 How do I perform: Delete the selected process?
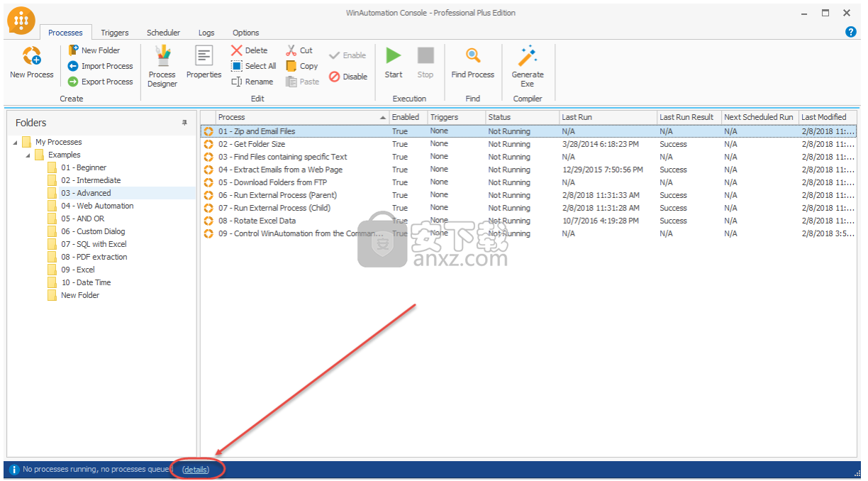pyautogui.click(x=250, y=50)
